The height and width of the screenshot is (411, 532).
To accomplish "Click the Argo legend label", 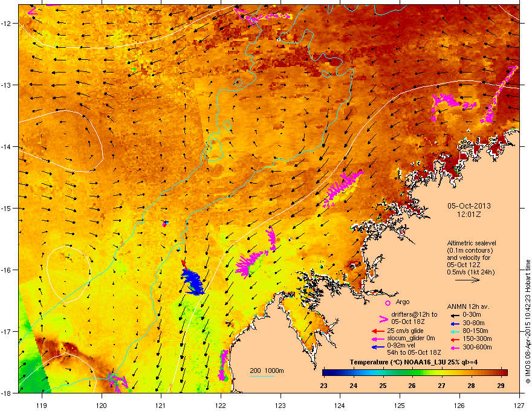I will pyautogui.click(x=403, y=302).
